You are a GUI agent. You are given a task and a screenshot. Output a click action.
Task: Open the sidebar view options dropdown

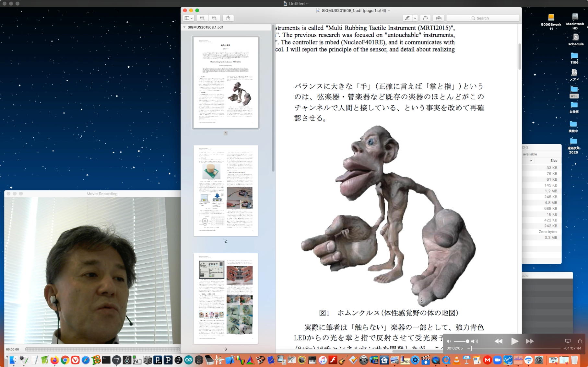tap(189, 18)
